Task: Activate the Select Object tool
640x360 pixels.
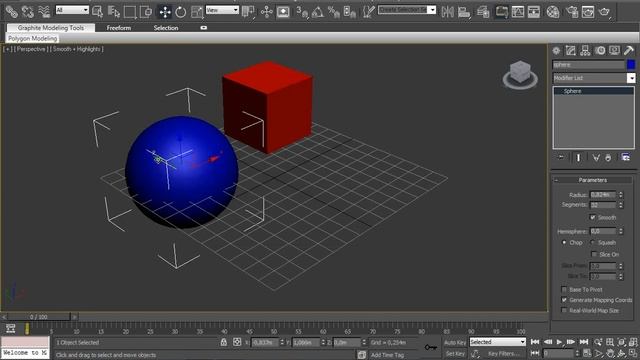Action: (x=98, y=12)
